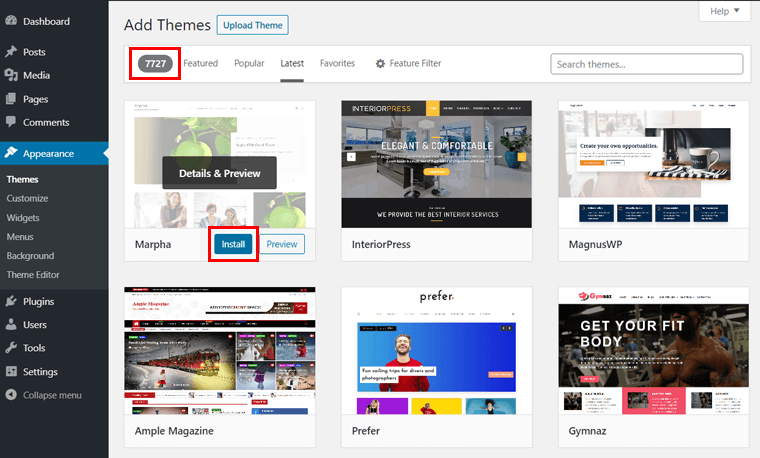760x458 pixels.
Task: Open Customize under Appearance
Action: coord(27,198)
